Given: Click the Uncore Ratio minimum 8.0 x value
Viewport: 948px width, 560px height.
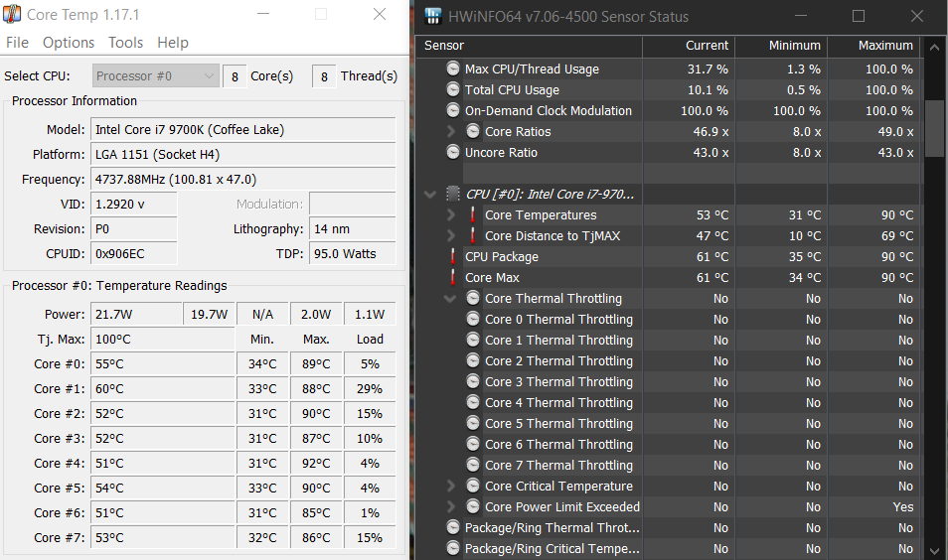Looking at the screenshot, I should click(807, 153).
